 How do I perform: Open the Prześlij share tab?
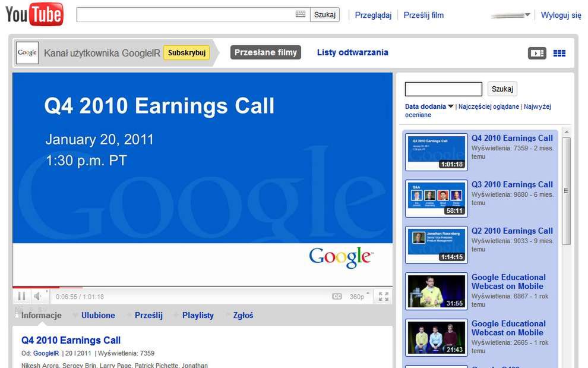pyautogui.click(x=148, y=315)
